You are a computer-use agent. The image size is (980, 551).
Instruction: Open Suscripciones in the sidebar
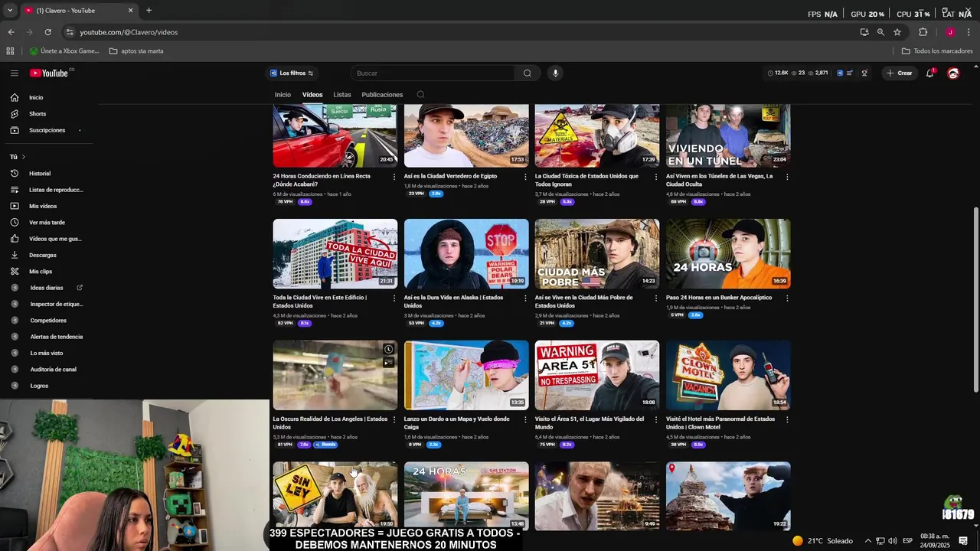(x=46, y=130)
